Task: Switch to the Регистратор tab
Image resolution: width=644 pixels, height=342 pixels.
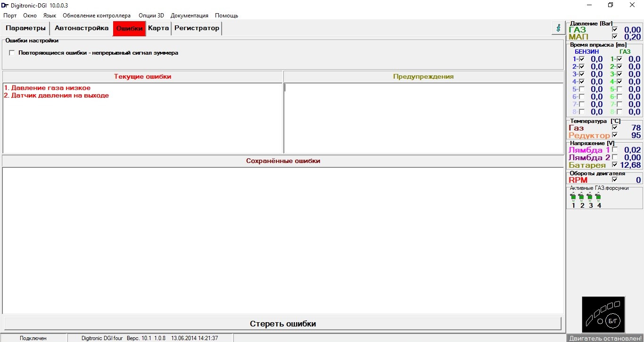Action: click(197, 28)
